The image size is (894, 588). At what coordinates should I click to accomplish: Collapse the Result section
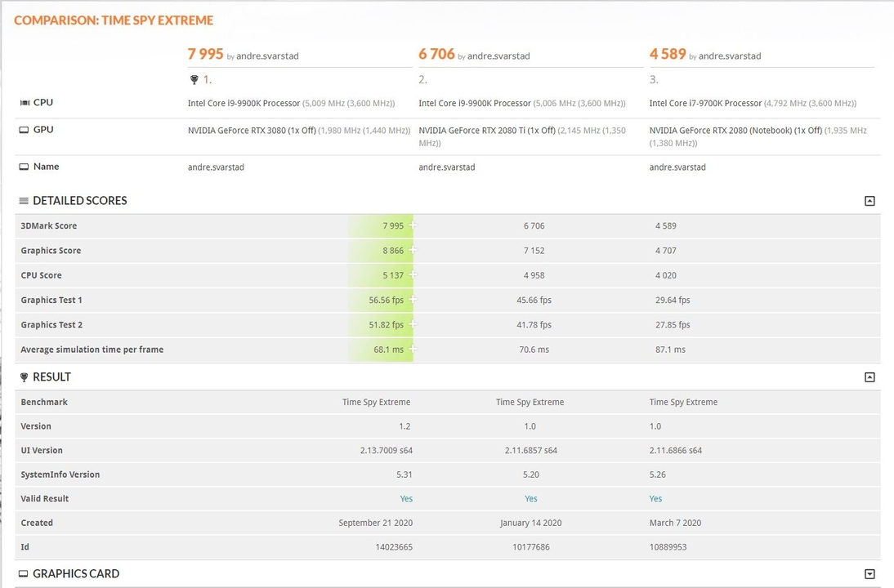pos(869,377)
